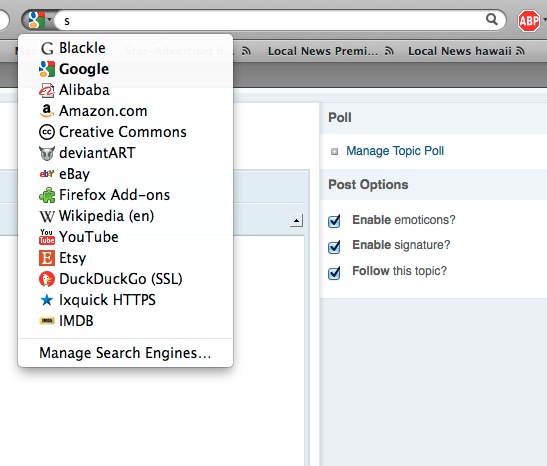Select Blackle search engine from list

tap(126, 48)
